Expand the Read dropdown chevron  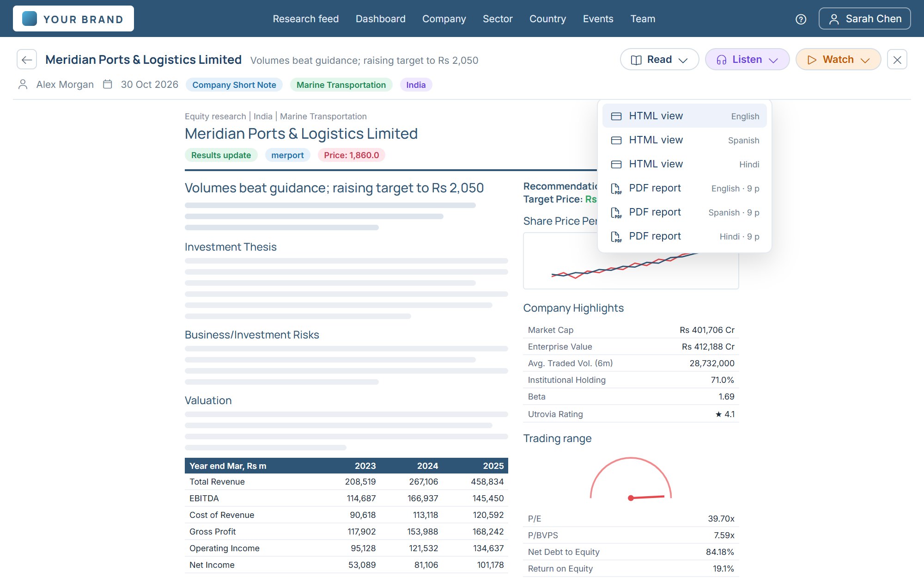click(683, 60)
